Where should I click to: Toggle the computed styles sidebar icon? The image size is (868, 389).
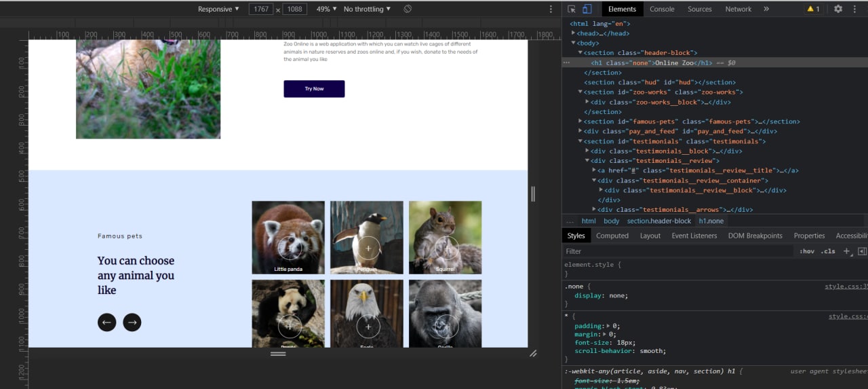[x=862, y=251]
